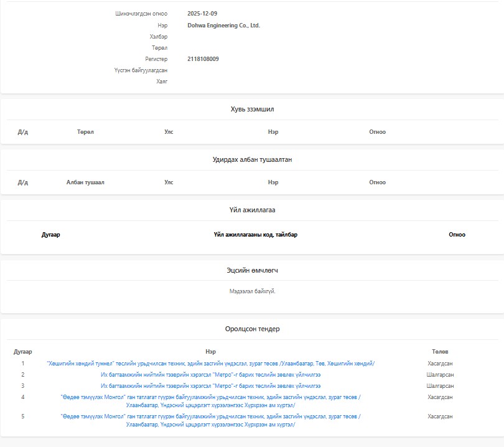Click "Шалгарсан" status in tender row 2
Screen dimensions: 504x447
(x=440, y=375)
